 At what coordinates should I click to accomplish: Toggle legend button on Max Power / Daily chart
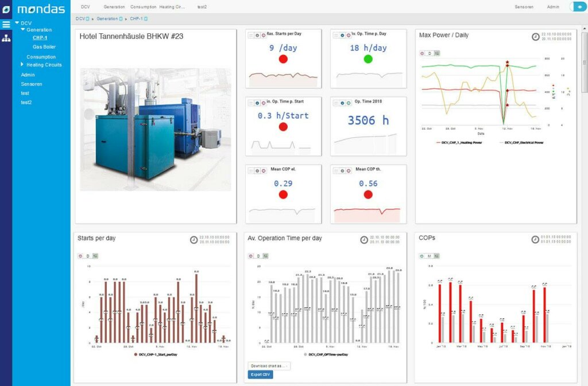coord(437,53)
